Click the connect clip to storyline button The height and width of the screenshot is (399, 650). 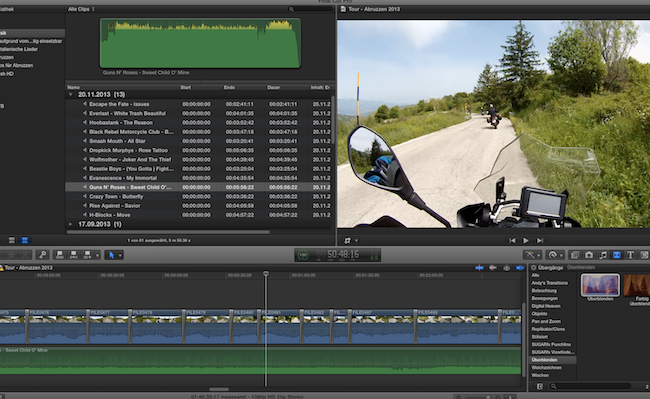tap(60, 255)
